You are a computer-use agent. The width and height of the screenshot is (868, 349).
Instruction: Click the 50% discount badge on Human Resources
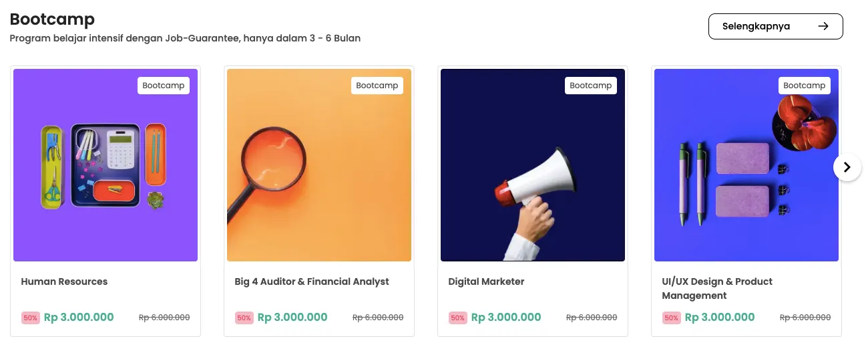[x=31, y=318]
